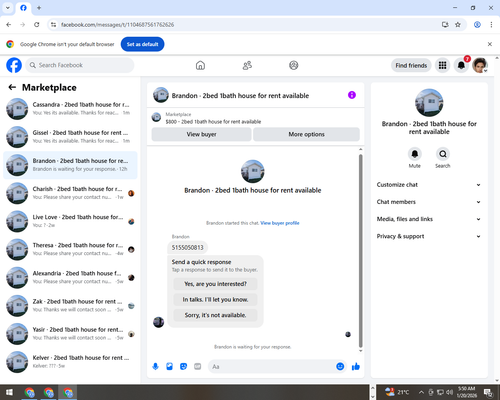Click the $800 listing thumbnail in header
500x400 pixels.
(x=156, y=117)
